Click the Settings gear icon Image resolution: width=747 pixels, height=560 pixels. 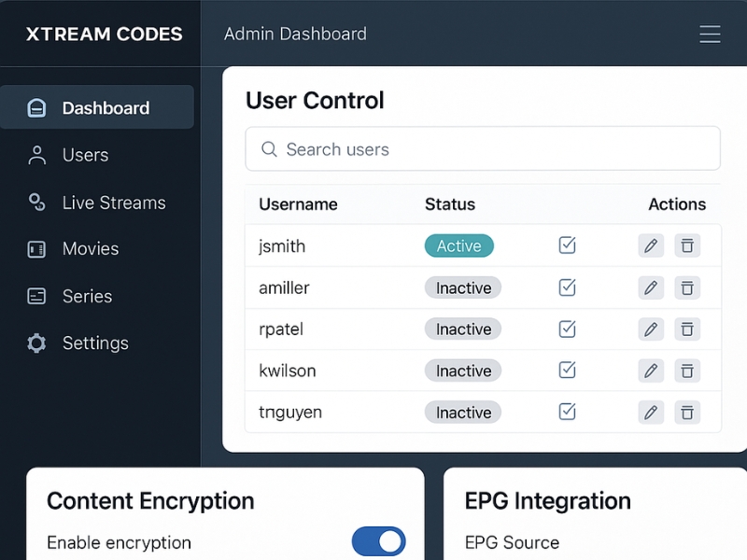coord(36,343)
